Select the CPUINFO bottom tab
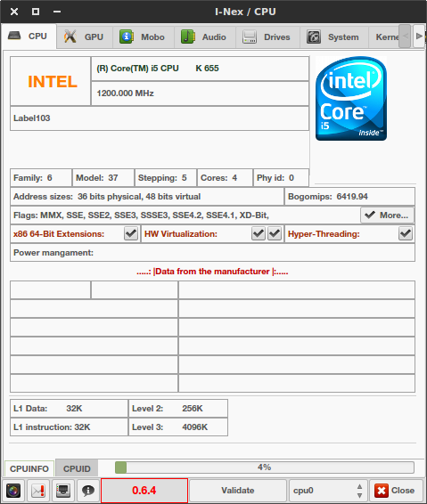The height and width of the screenshot is (504, 427). 29,468
